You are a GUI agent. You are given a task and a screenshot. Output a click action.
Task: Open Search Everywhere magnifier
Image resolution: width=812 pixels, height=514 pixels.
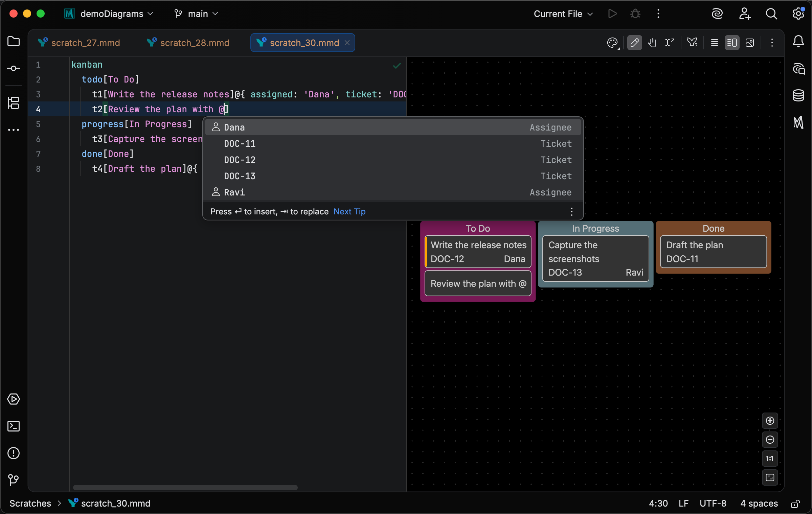(771, 14)
